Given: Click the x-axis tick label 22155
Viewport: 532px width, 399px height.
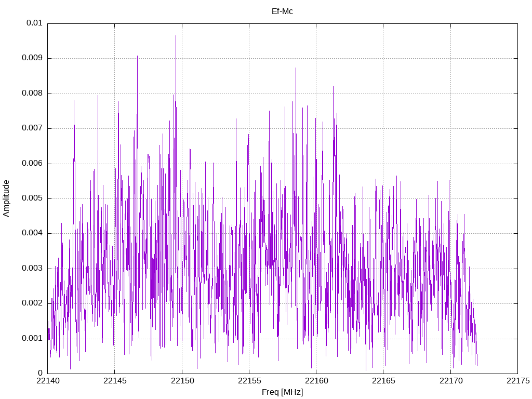Looking at the screenshot, I should 249,381.
